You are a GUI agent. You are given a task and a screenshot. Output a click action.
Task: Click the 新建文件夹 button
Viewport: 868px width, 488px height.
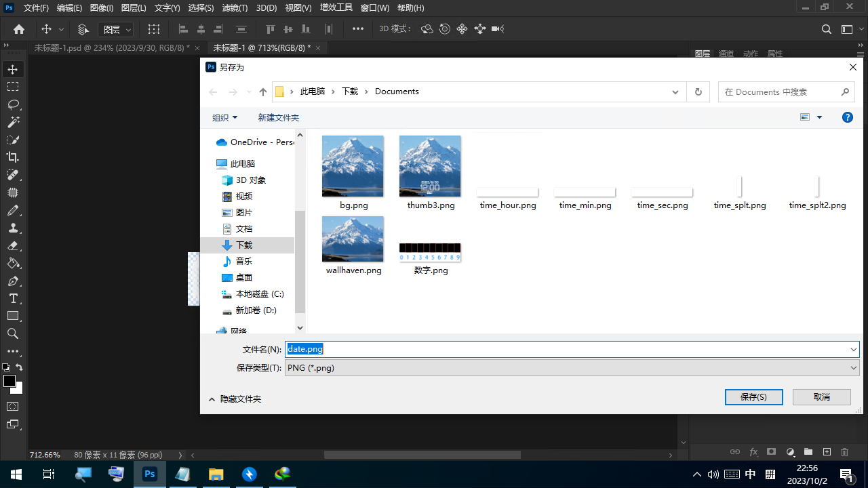(278, 117)
